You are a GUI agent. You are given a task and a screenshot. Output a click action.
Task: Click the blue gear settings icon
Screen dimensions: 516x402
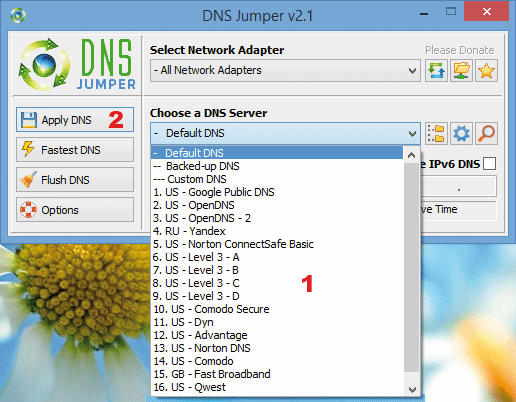pyautogui.click(x=461, y=133)
